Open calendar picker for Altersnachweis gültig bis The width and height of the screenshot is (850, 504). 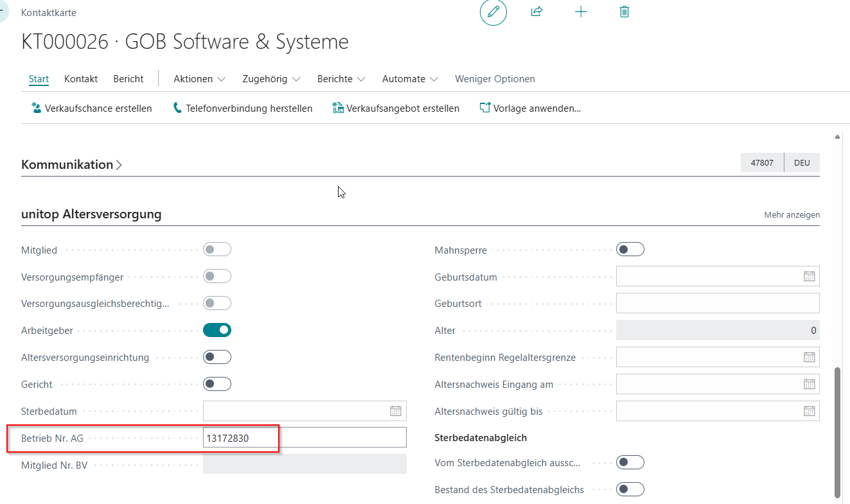(809, 411)
